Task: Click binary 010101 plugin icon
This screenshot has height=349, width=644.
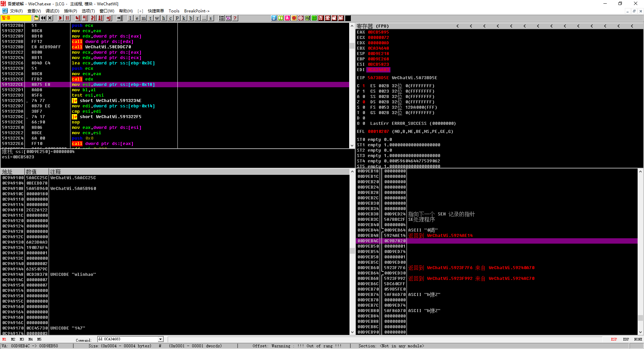Action: [308, 18]
